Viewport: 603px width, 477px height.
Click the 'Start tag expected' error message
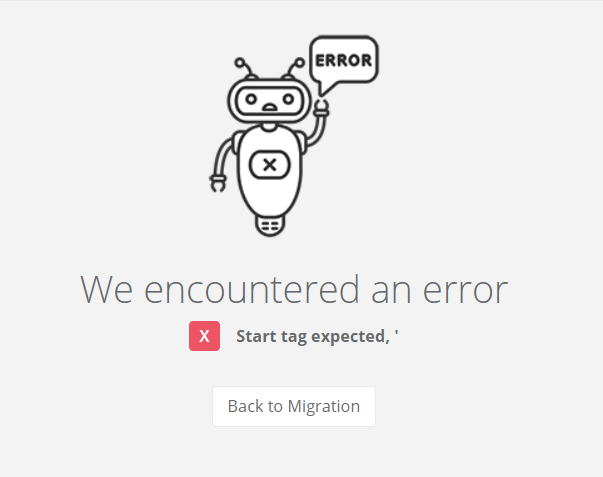coord(317,337)
